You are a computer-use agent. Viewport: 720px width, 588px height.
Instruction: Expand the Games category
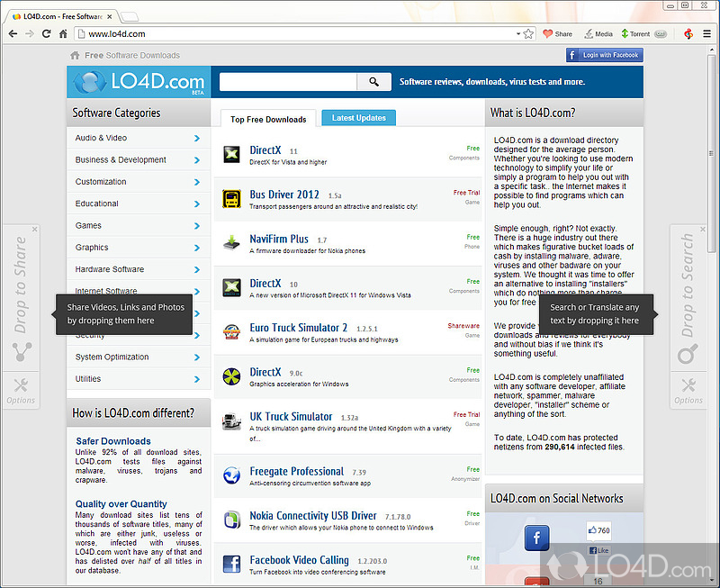tap(138, 225)
